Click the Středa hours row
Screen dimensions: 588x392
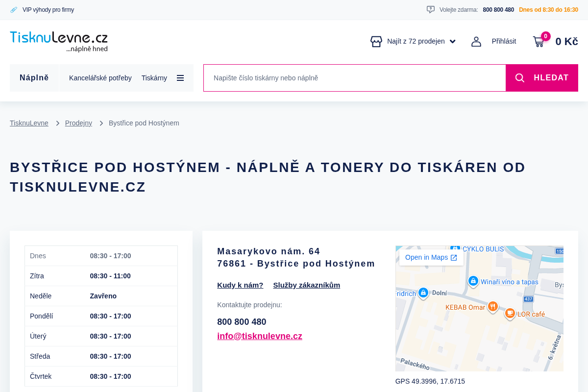click(101, 356)
